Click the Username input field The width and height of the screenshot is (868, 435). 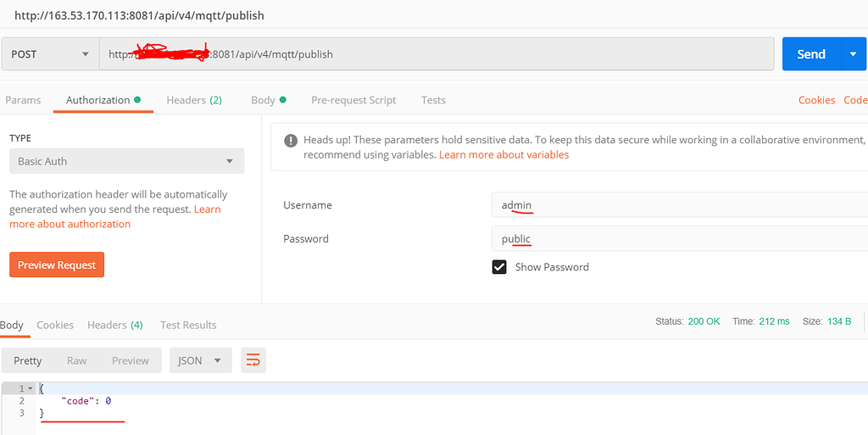[678, 205]
